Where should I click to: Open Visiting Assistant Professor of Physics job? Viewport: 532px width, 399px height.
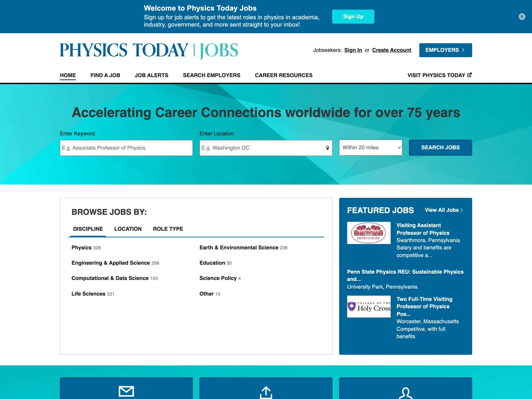click(x=423, y=229)
